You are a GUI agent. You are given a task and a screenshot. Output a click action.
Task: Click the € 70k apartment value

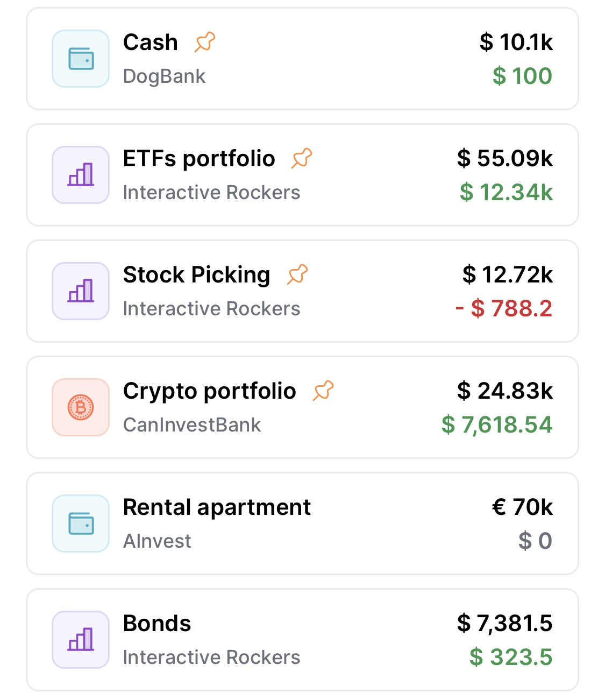[522, 507]
